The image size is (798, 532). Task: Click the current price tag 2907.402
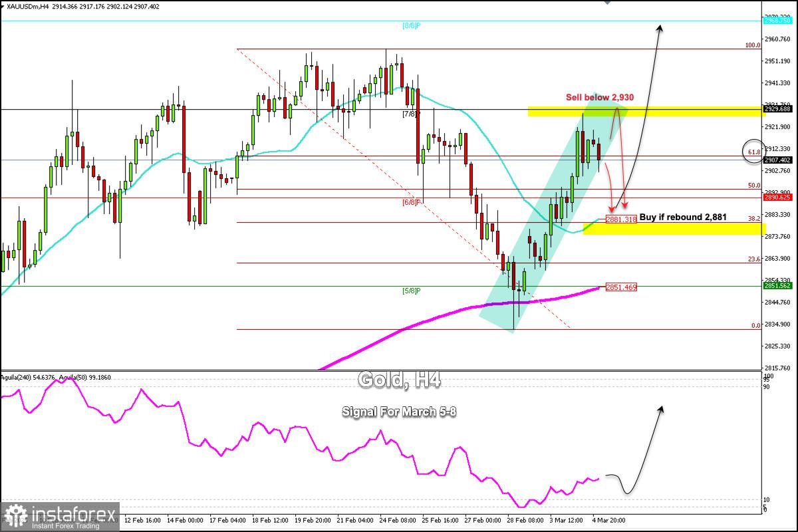point(777,160)
